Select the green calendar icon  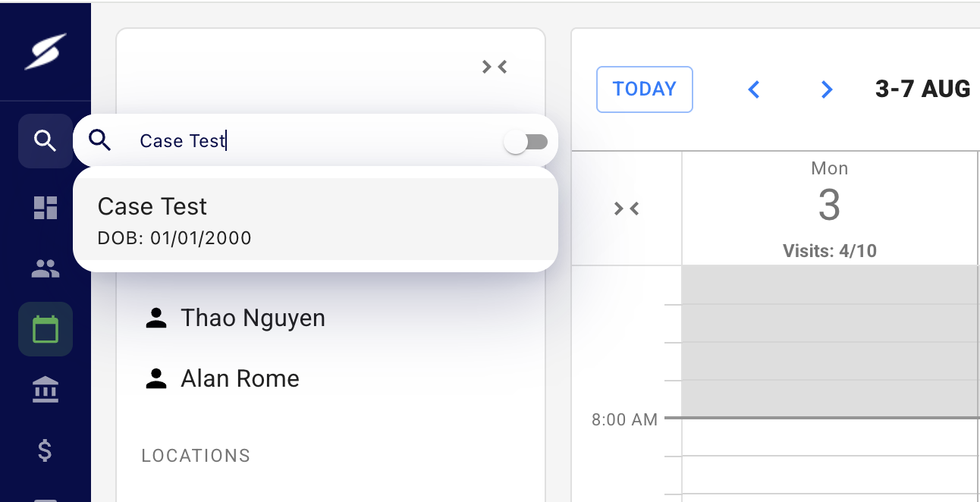(x=46, y=329)
